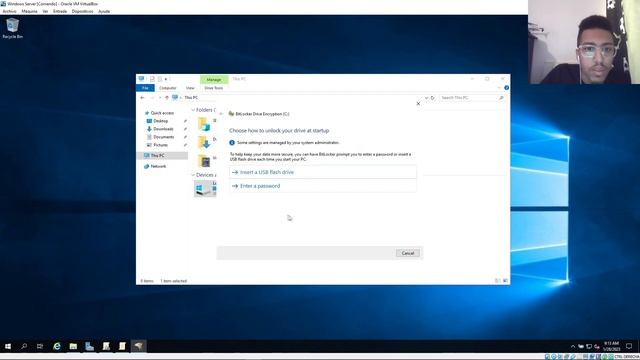Click the Cancel button in BitLocker wizard

[x=407, y=253]
